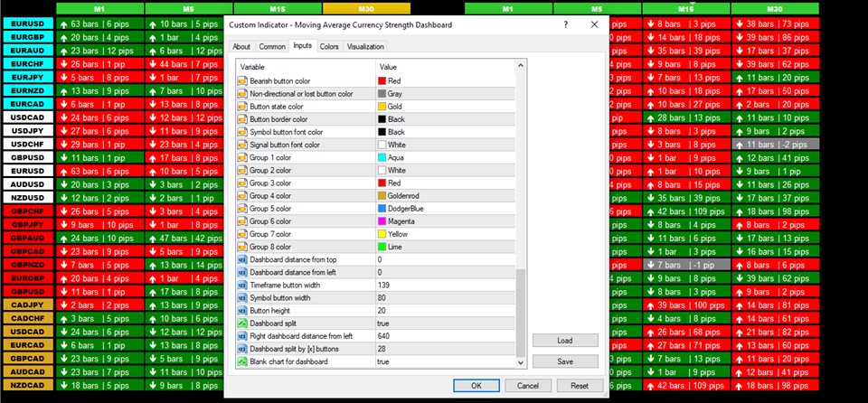Click the aqua EURJPY symbol button
Viewport: 868px width, 403px height.
[x=28, y=77]
